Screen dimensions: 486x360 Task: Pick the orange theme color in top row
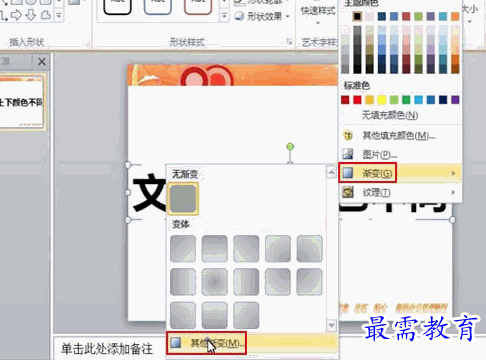pyautogui.click(x=455, y=16)
